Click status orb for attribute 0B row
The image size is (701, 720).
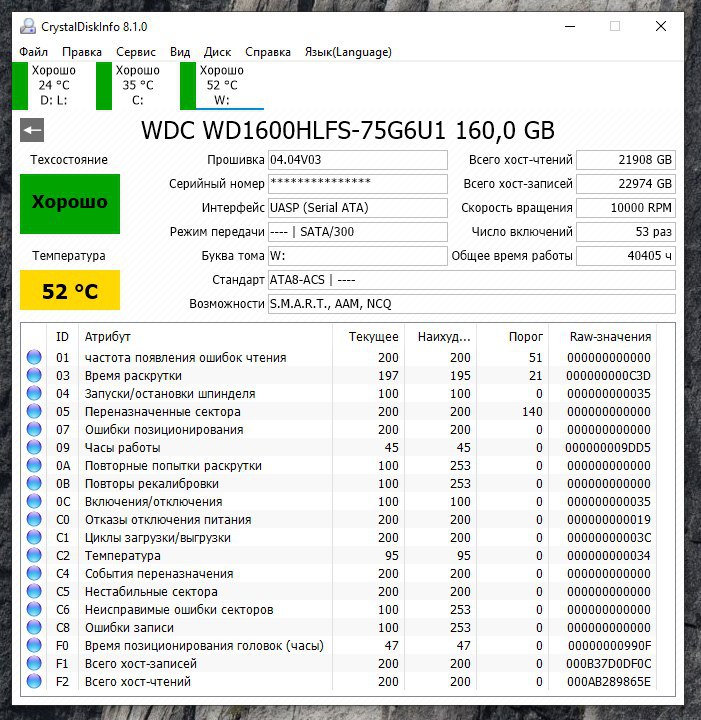(x=34, y=483)
